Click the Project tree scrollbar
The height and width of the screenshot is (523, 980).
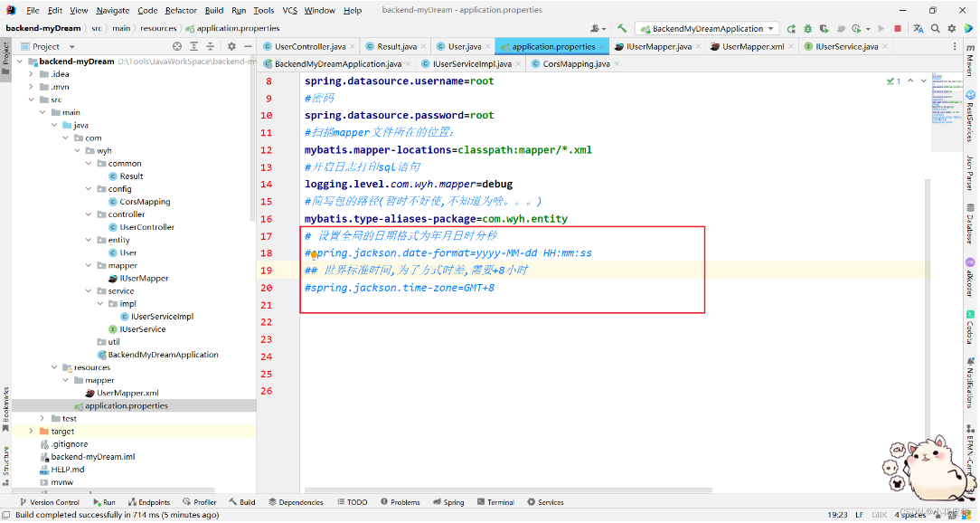[x=252, y=138]
